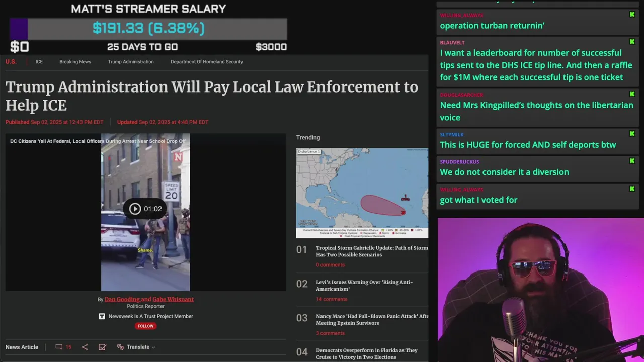The height and width of the screenshot is (362, 644).
Task: Select the ICE topic tag
Action: click(39, 62)
